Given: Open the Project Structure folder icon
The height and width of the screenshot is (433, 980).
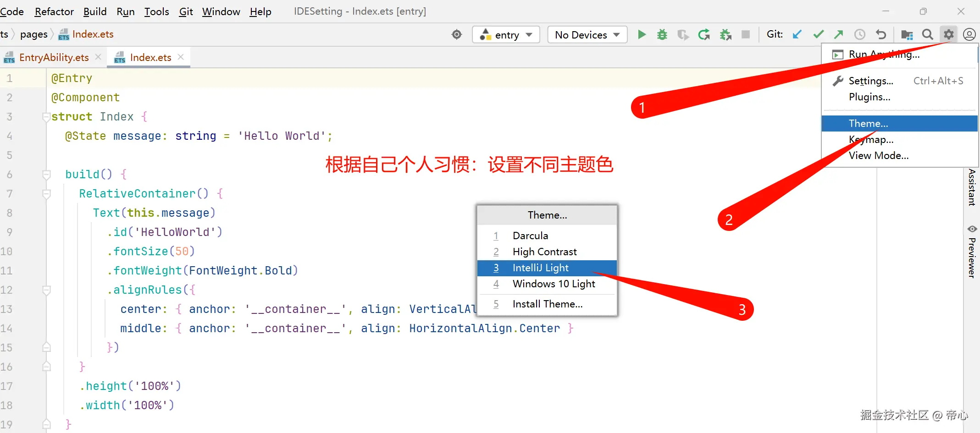Looking at the screenshot, I should (x=907, y=34).
